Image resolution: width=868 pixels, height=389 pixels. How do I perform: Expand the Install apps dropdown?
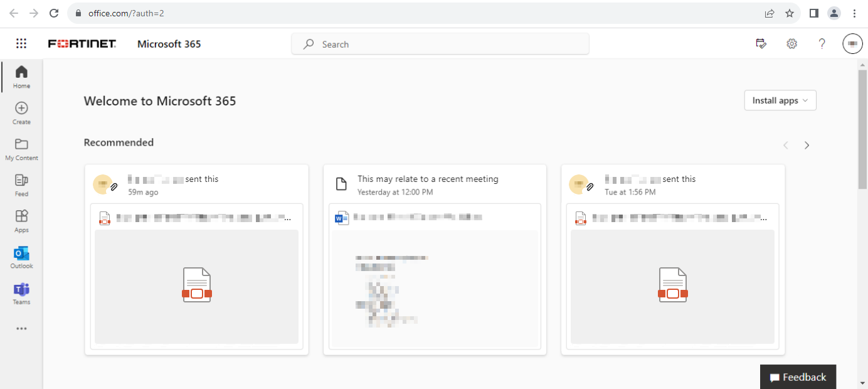coord(780,100)
